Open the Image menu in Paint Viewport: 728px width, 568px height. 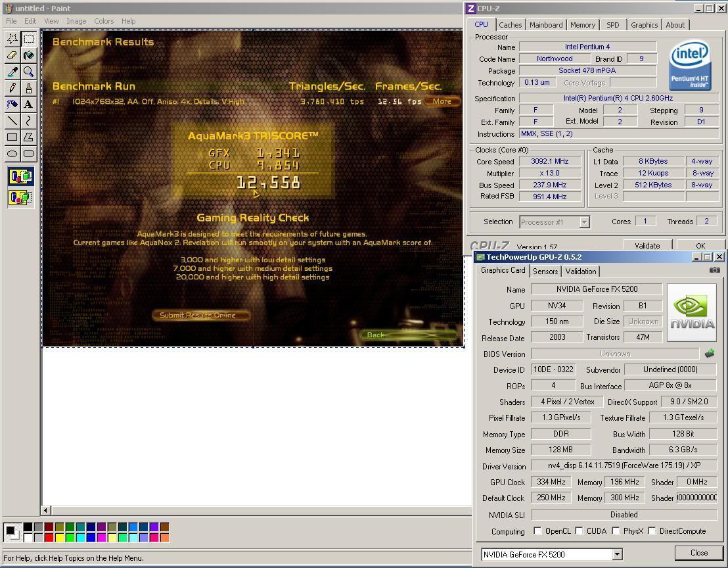[x=76, y=21]
